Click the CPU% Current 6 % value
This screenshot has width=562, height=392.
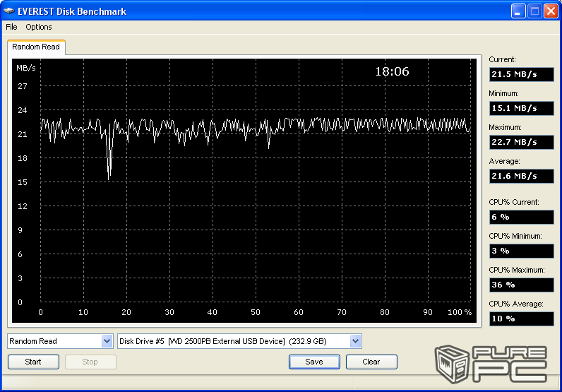[522, 217]
